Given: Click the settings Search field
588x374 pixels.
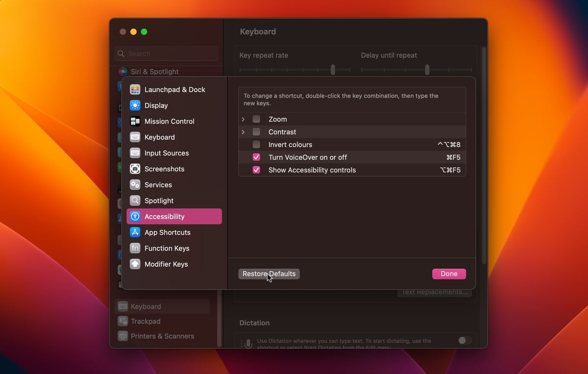Looking at the screenshot, I should point(166,53).
